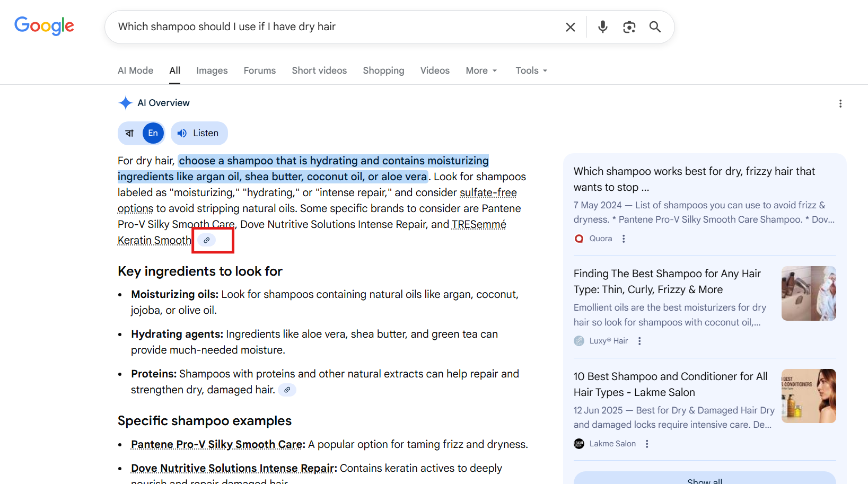Screen dimensions: 868x484
Task: Open Quora result about dry, frizzy hair
Action: point(694,179)
